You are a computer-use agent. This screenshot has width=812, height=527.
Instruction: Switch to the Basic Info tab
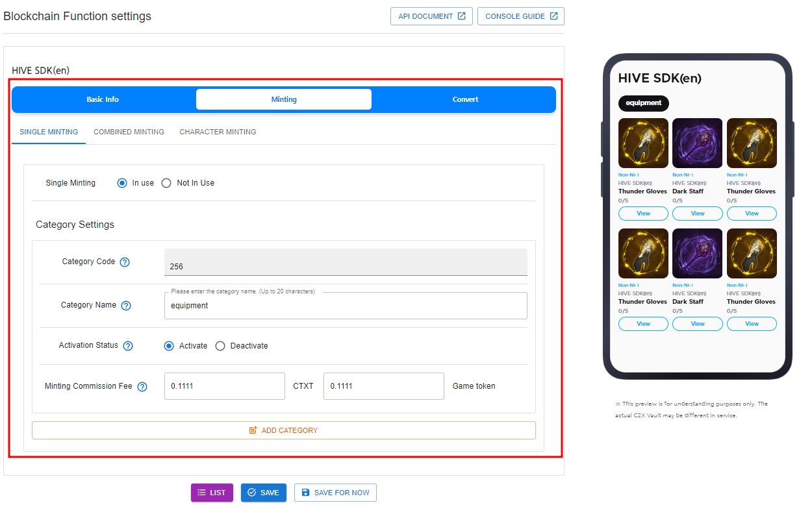tap(103, 99)
